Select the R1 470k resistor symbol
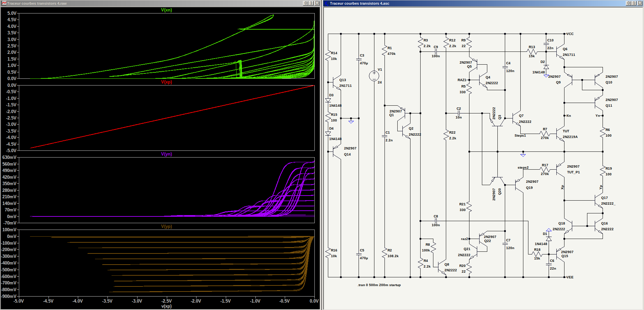644x310 pixels. point(385,51)
